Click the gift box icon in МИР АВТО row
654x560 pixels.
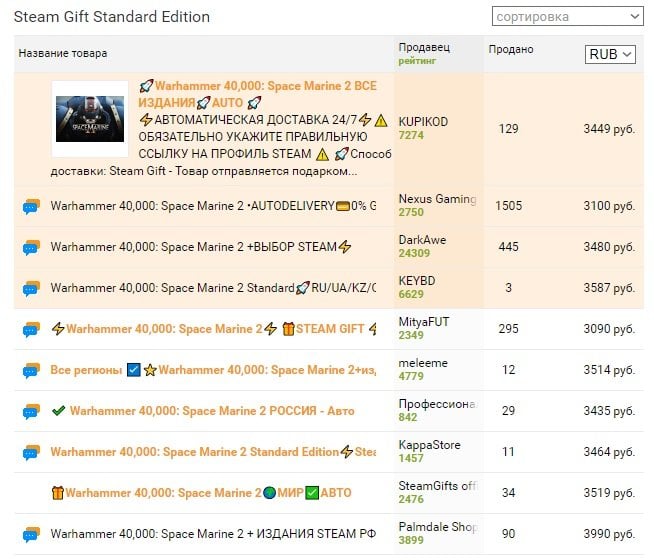click(58, 493)
